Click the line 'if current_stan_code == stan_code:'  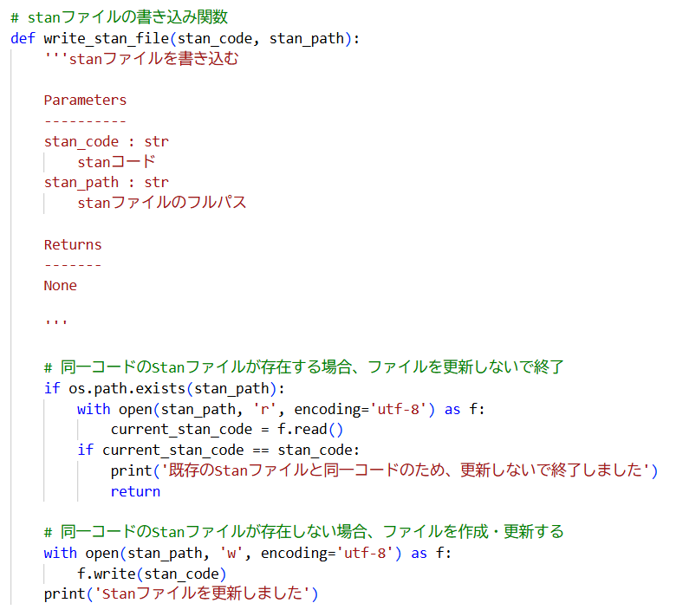coord(218,450)
